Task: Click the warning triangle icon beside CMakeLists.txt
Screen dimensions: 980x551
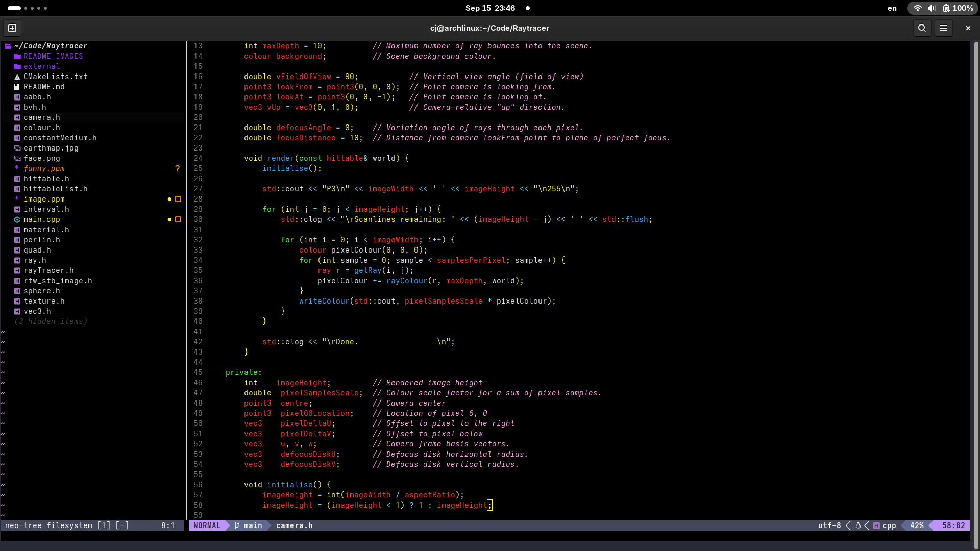Action: (17, 77)
